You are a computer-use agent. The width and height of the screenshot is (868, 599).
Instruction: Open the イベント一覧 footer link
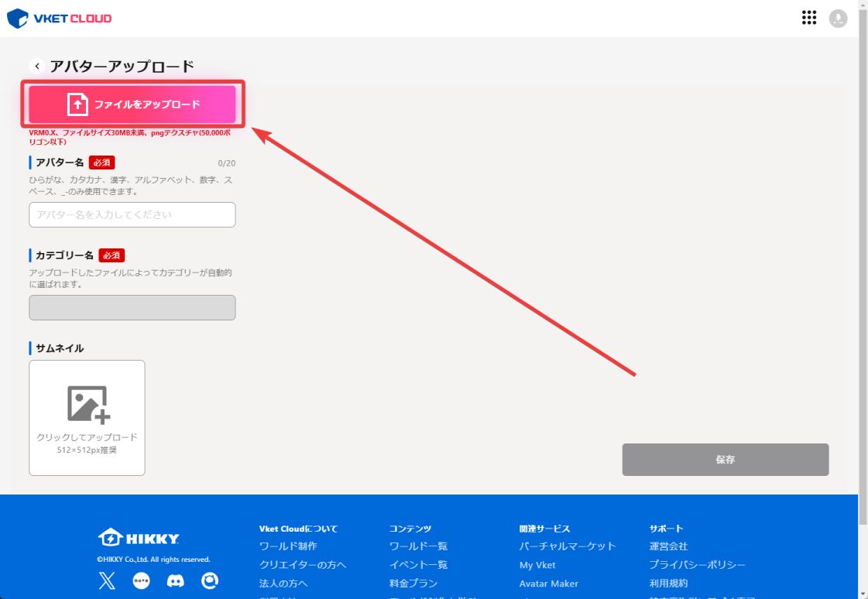(x=418, y=565)
